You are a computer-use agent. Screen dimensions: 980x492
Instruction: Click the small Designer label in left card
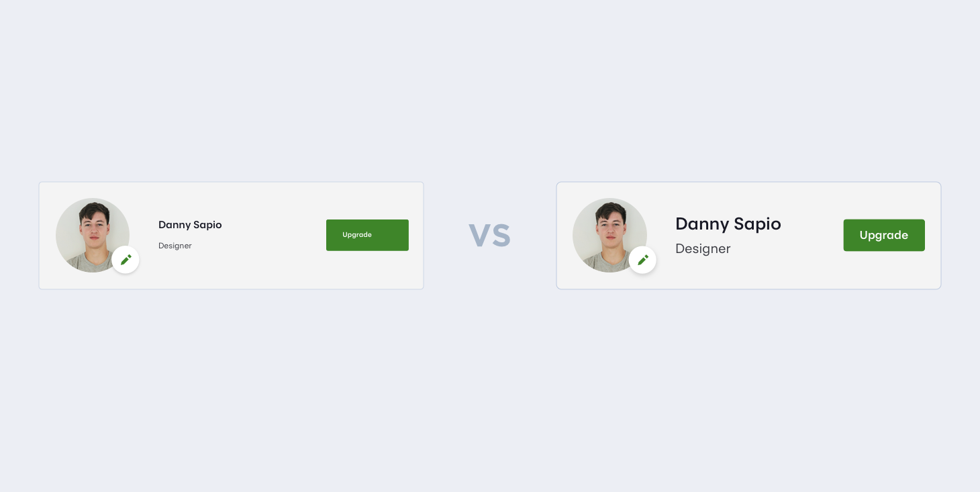pos(175,246)
